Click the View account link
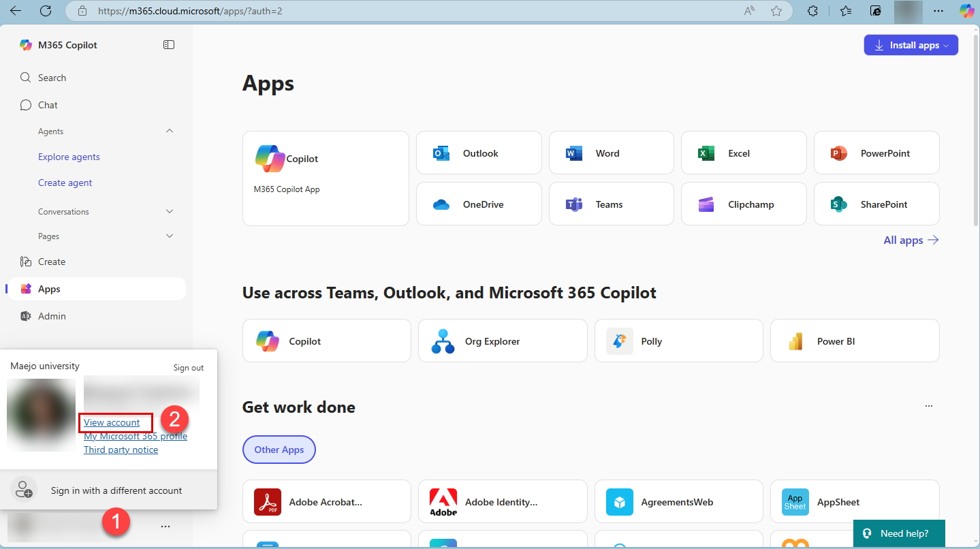 (x=112, y=422)
